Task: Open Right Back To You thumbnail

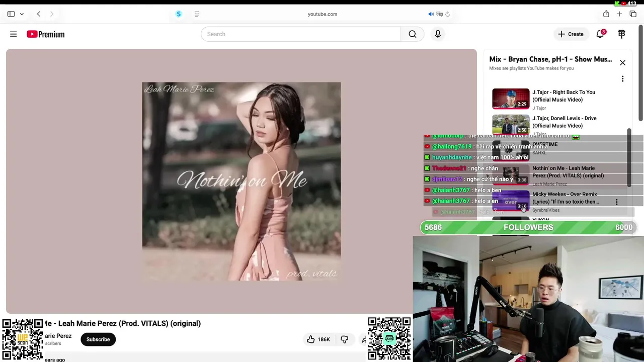Action: [x=511, y=99]
